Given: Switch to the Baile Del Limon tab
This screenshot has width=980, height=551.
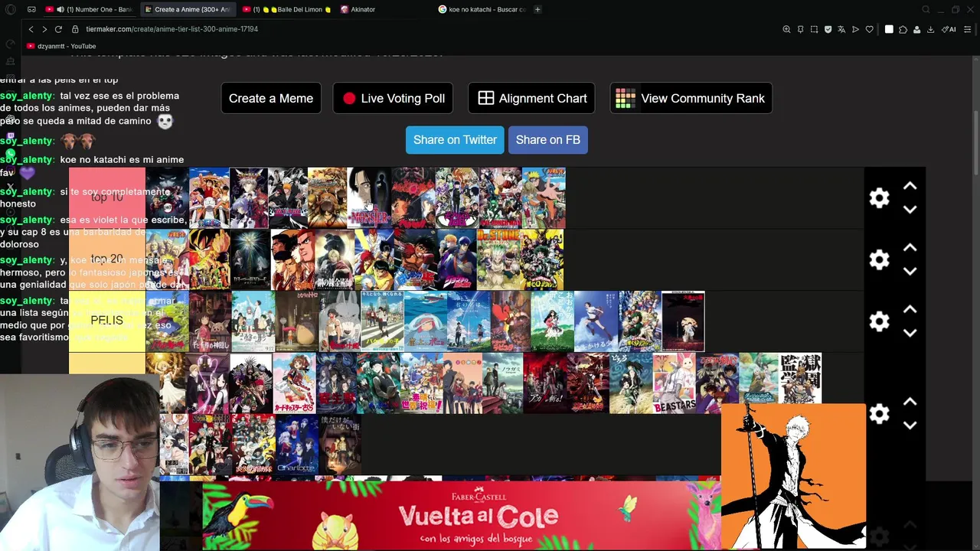Looking at the screenshot, I should click(x=286, y=9).
